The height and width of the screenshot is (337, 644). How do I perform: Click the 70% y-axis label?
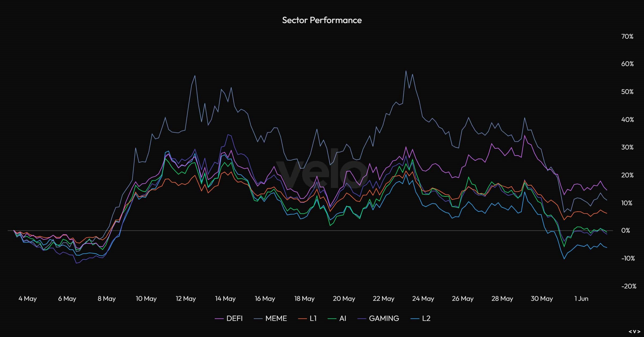tap(627, 36)
